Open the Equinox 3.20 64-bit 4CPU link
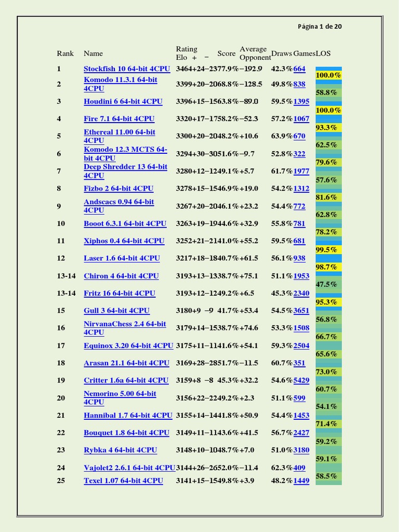Viewport: 399px width, 532px height. click(x=128, y=345)
